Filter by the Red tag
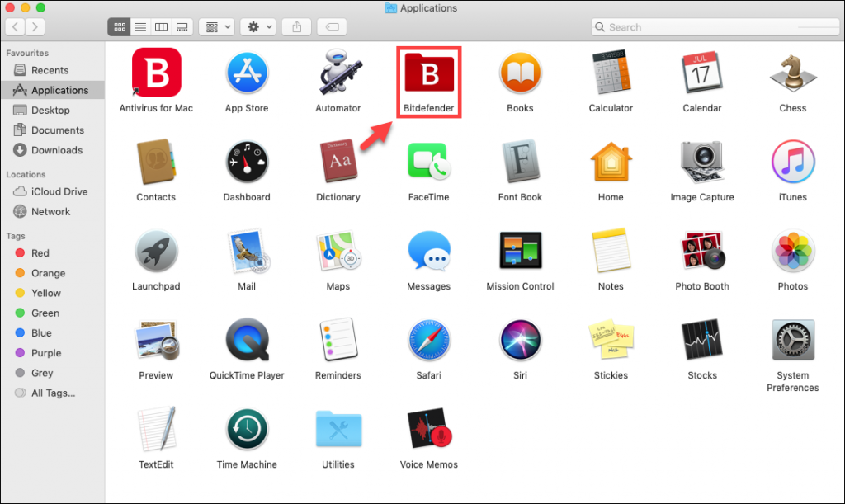Screen dimensions: 845x504 tap(40, 253)
